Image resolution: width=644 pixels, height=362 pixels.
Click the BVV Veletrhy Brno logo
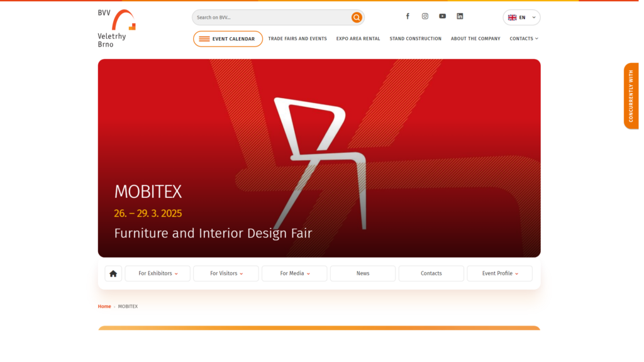(x=117, y=28)
